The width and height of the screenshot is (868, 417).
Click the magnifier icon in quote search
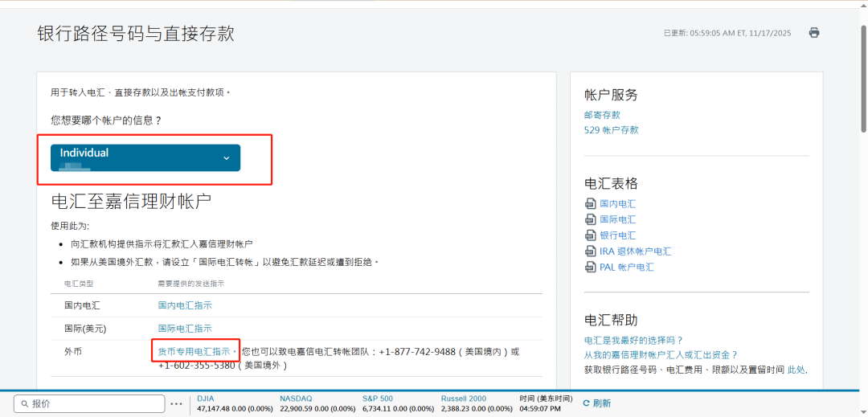point(24,403)
